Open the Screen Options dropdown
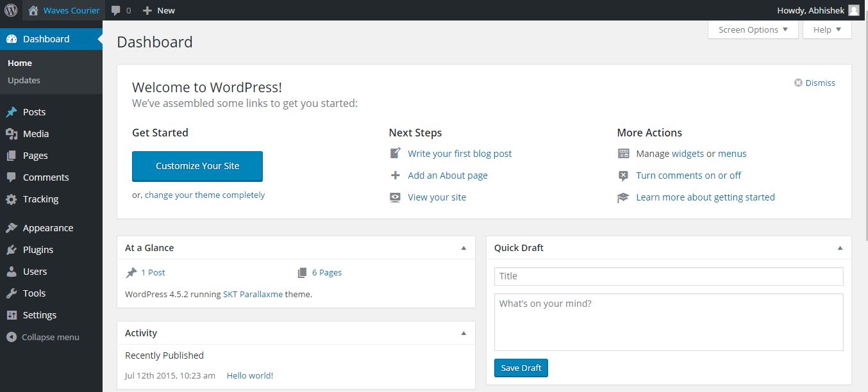868x392 pixels. coord(753,29)
